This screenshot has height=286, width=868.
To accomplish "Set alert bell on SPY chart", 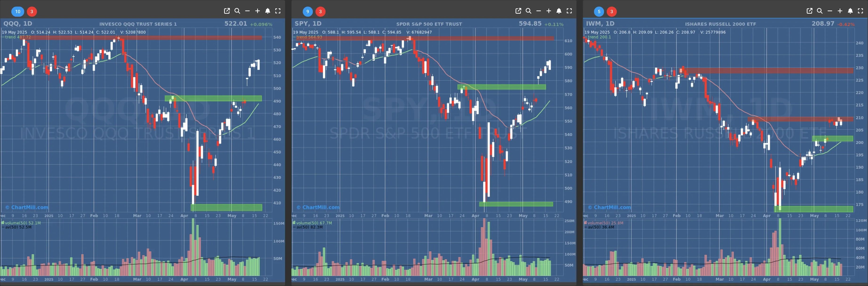I will point(559,11).
